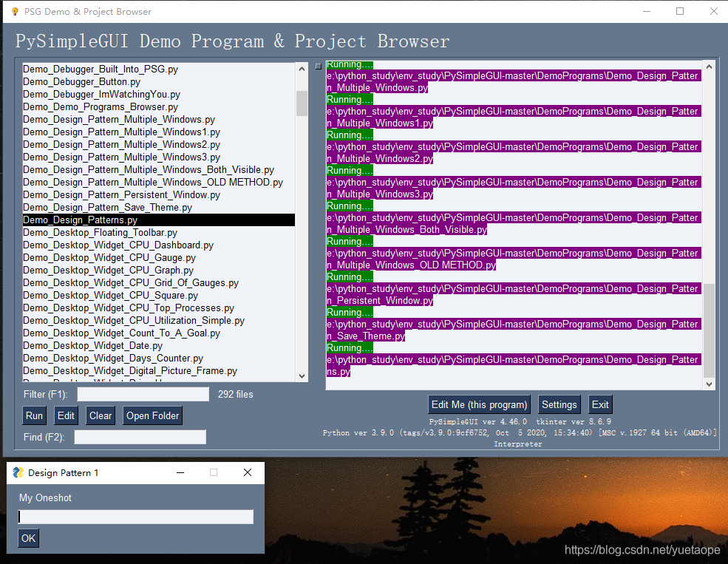Image resolution: width=728 pixels, height=564 pixels.
Task: Click OK in Design Pattern 1 window
Action: pos(28,538)
